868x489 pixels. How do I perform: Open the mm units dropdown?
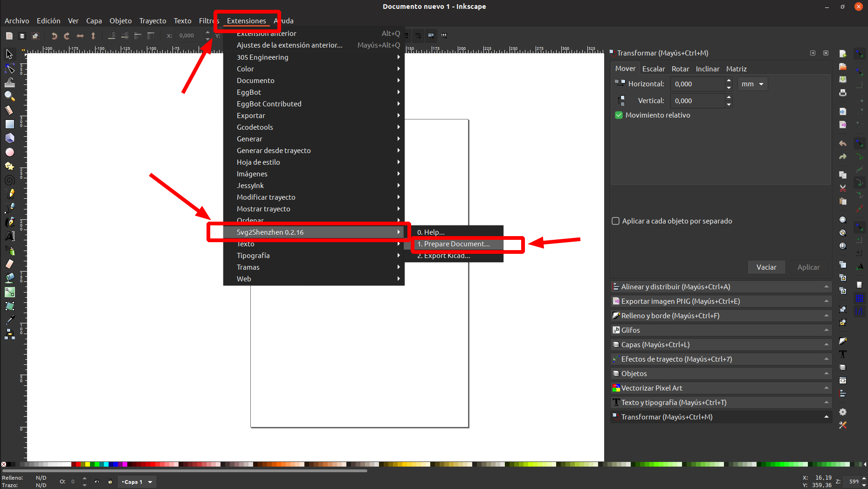coord(752,84)
